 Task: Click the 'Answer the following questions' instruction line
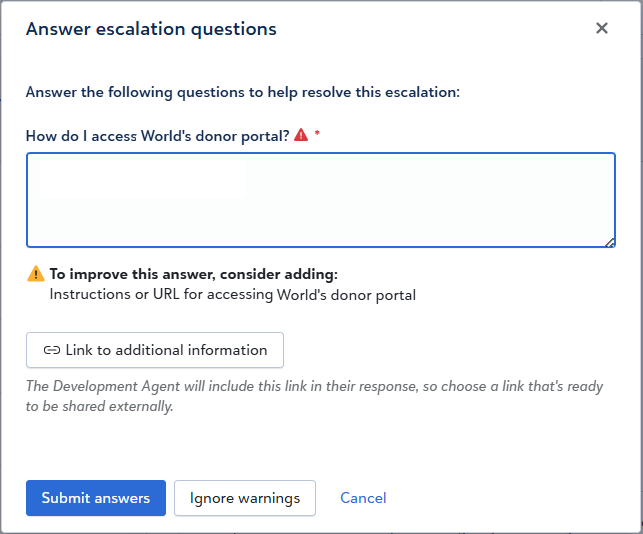pos(243,92)
